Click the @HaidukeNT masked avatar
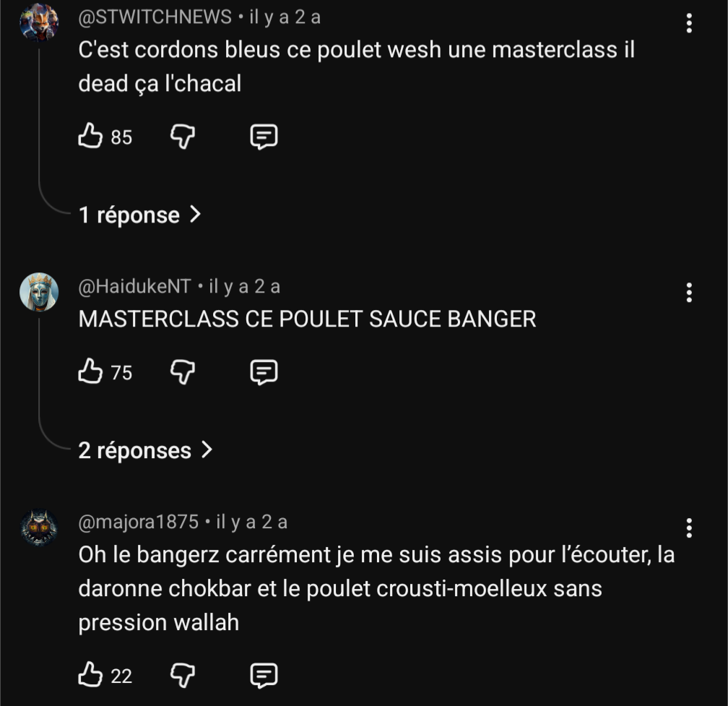728x706 pixels. [x=39, y=292]
